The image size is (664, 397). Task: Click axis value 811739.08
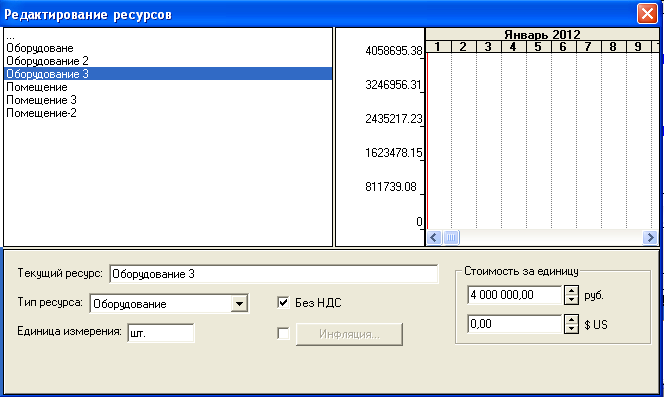coord(391,187)
